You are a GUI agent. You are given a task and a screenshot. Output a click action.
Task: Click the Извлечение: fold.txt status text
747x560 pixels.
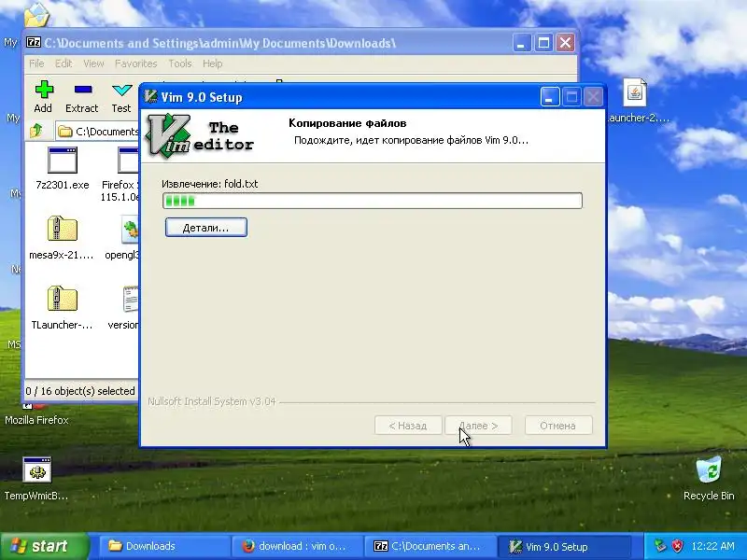[x=209, y=184]
